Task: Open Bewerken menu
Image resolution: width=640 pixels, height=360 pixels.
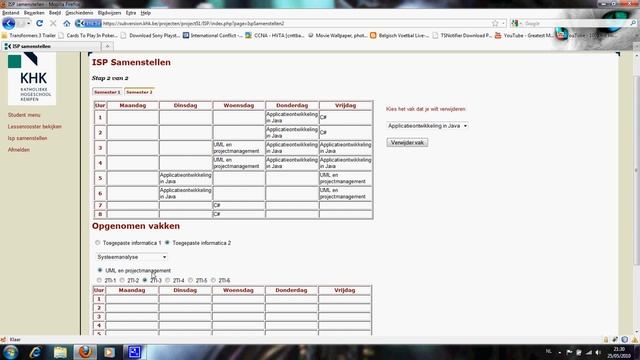Action: 34,13
